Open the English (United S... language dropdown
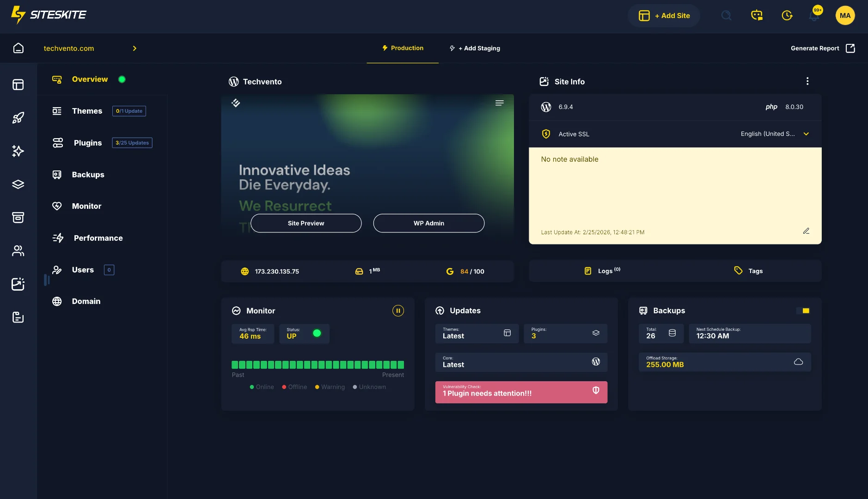This screenshot has width=868, height=499. [x=775, y=134]
